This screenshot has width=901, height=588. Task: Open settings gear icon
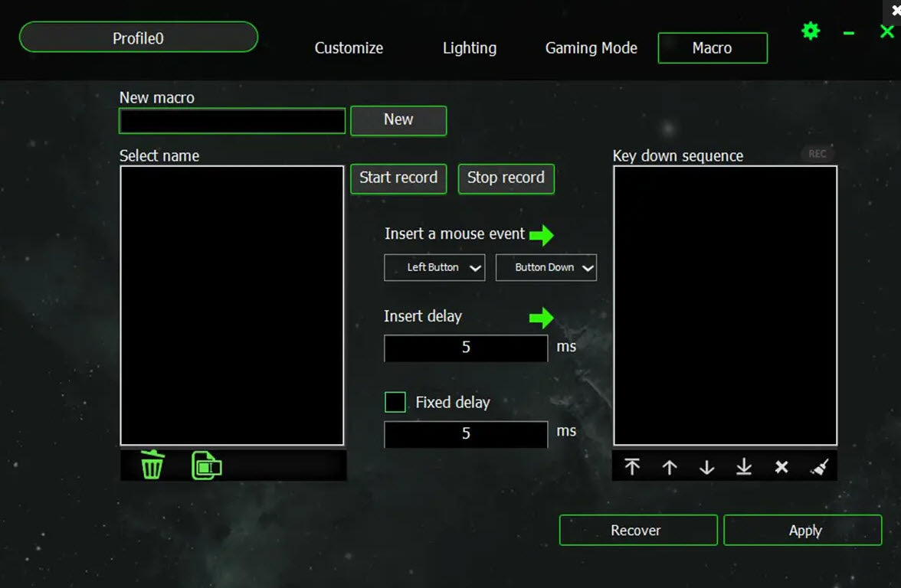click(x=810, y=31)
